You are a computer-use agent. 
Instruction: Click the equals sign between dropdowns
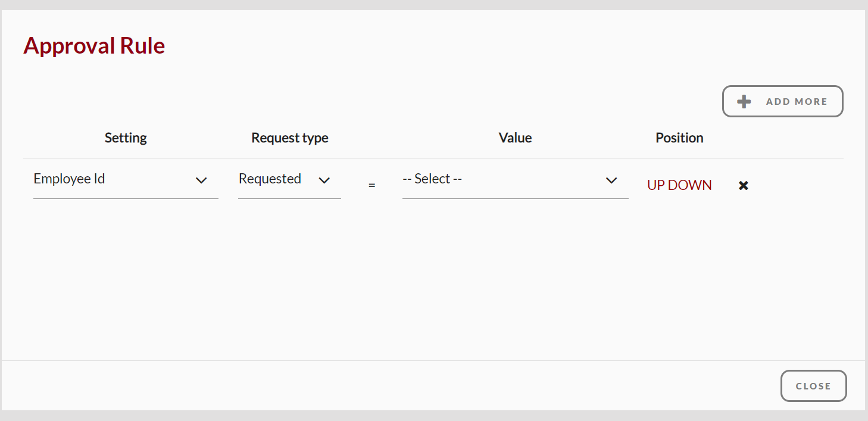point(371,185)
